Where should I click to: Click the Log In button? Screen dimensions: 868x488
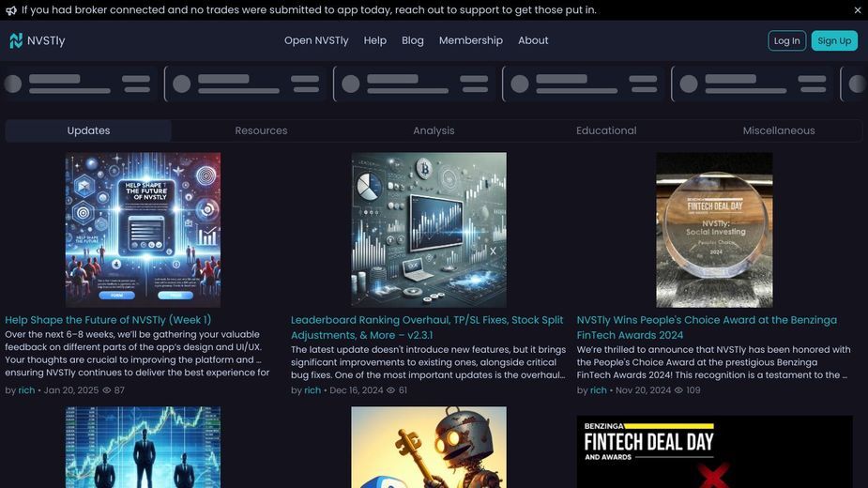click(786, 40)
